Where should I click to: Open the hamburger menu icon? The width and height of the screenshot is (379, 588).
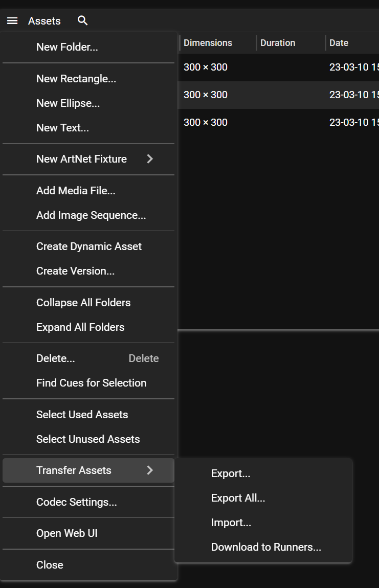(x=12, y=20)
